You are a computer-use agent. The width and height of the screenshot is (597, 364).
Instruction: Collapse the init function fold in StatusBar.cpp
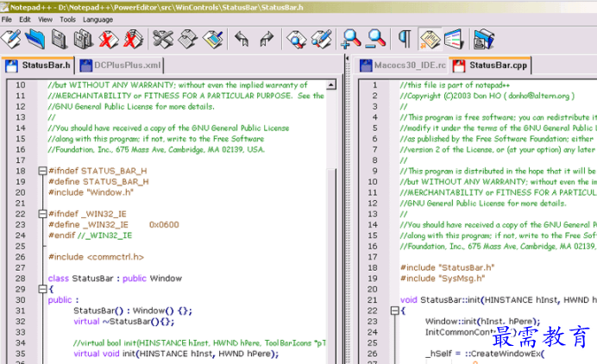395,311
